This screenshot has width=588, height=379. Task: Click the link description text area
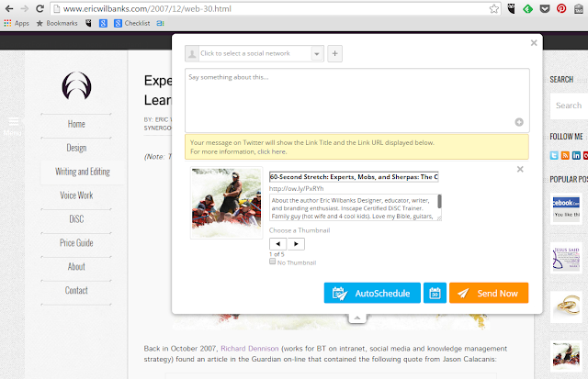click(353, 207)
